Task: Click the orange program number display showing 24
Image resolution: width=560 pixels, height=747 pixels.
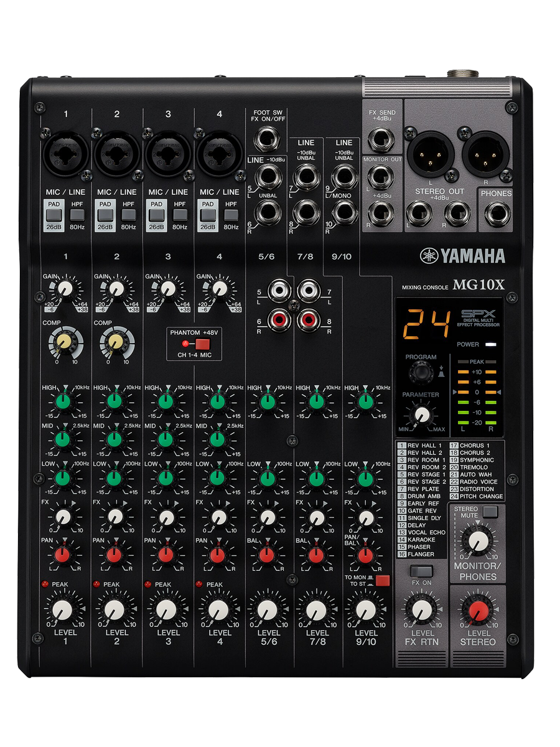Action: pyautogui.click(x=426, y=325)
